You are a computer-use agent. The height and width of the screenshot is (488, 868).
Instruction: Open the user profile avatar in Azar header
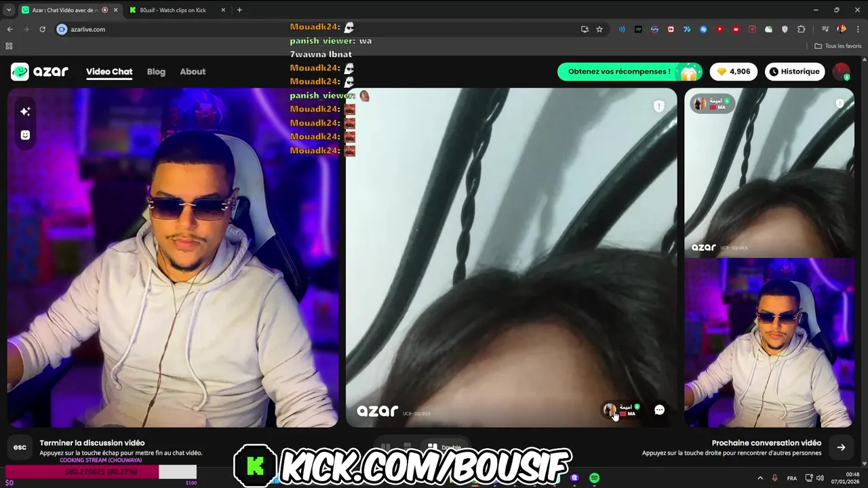pos(841,72)
